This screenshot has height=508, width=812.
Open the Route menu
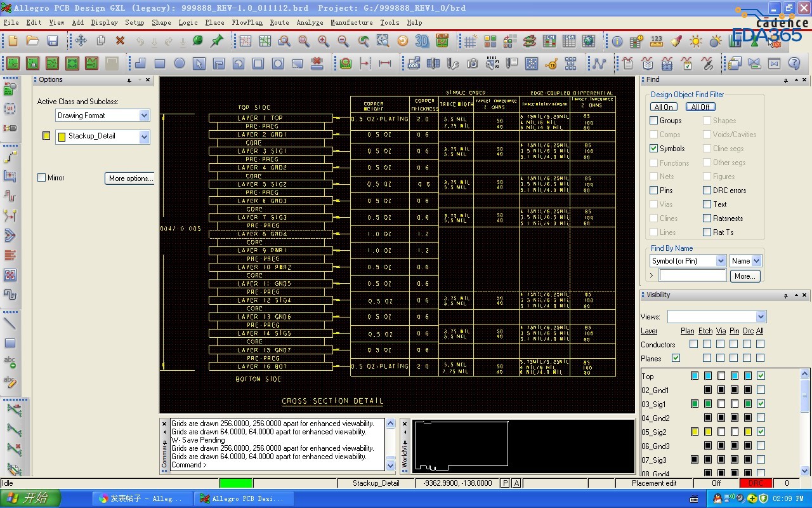pos(279,22)
